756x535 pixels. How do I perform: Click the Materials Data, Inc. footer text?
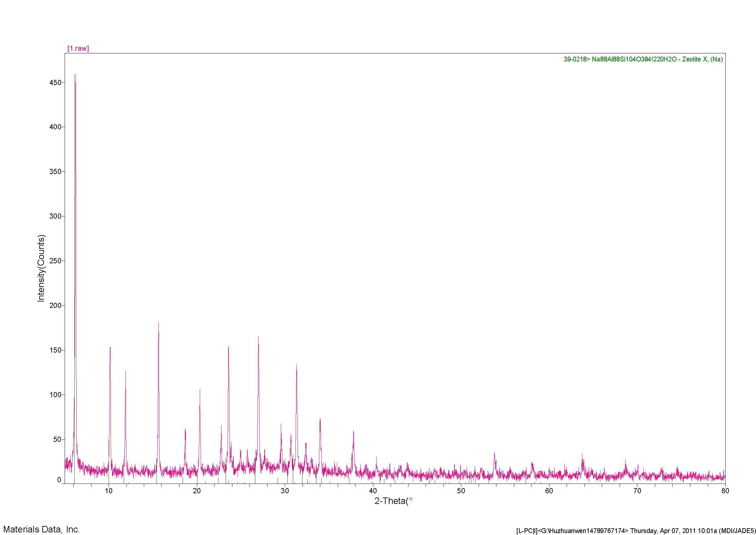tap(41, 530)
